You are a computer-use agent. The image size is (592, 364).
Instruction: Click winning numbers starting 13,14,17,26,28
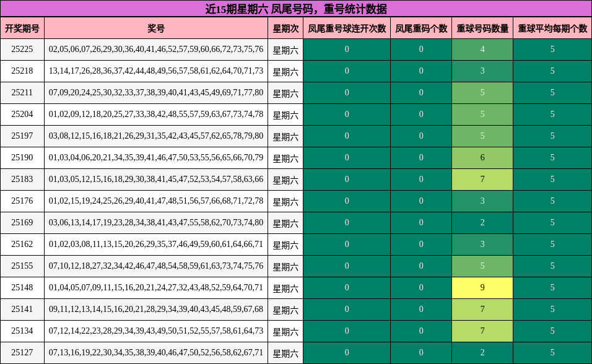click(x=156, y=71)
